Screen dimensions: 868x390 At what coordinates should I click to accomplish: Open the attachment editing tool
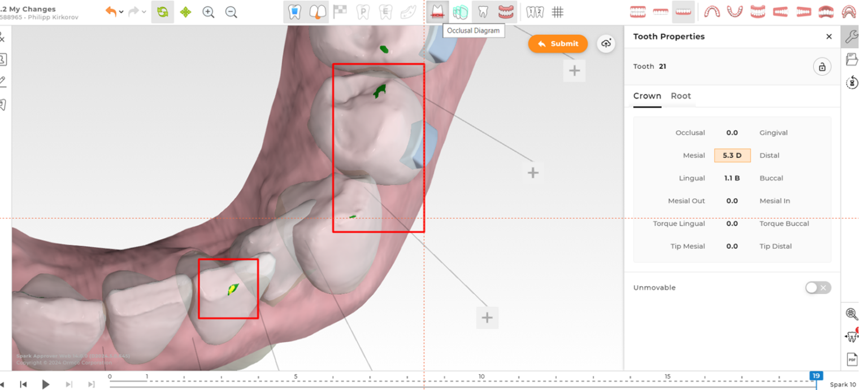click(x=294, y=11)
